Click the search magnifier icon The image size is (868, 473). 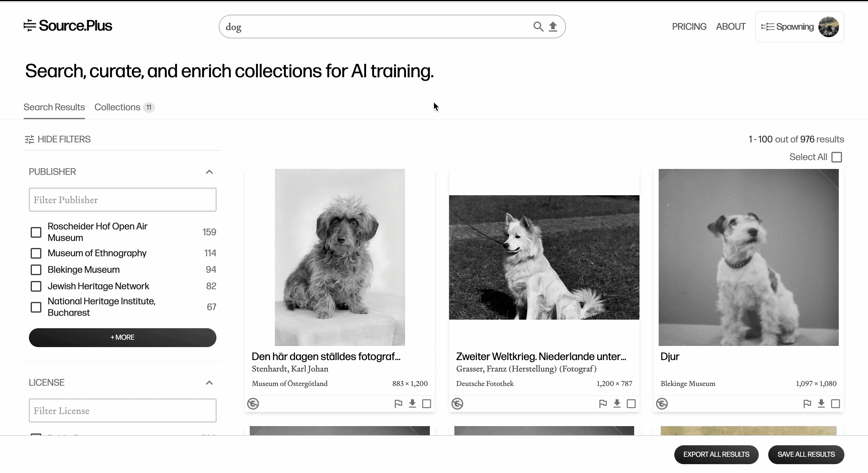tap(538, 27)
